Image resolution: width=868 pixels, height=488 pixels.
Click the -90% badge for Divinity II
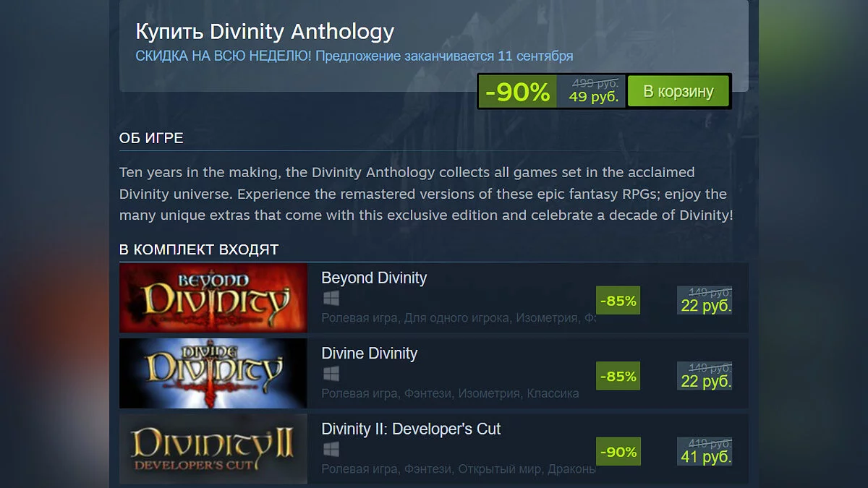point(618,451)
